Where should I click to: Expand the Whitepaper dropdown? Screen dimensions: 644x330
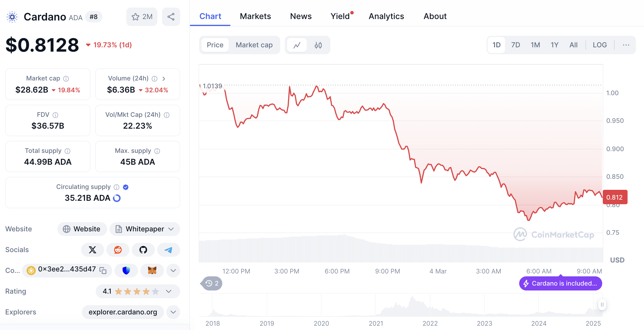(171, 229)
